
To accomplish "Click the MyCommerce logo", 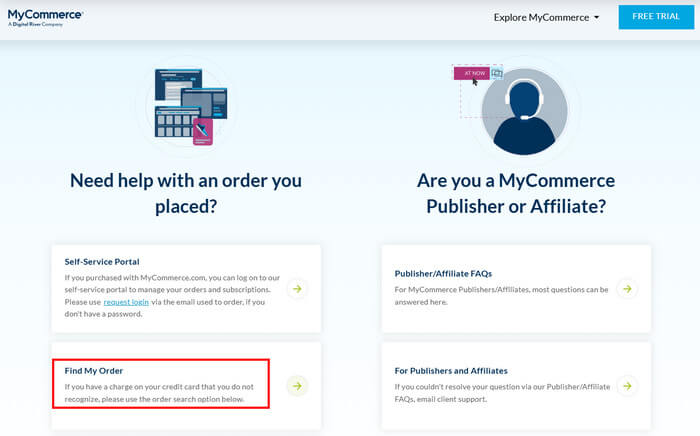I will pyautogui.click(x=45, y=18).
